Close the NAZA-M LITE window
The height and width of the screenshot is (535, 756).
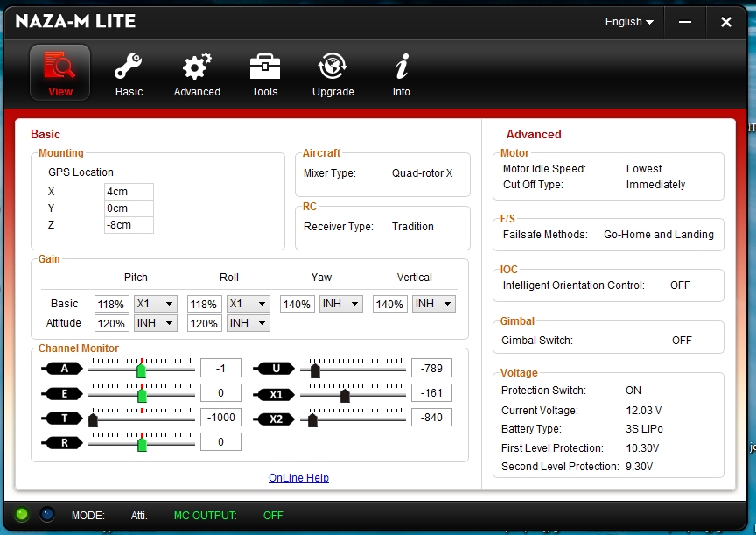726,22
